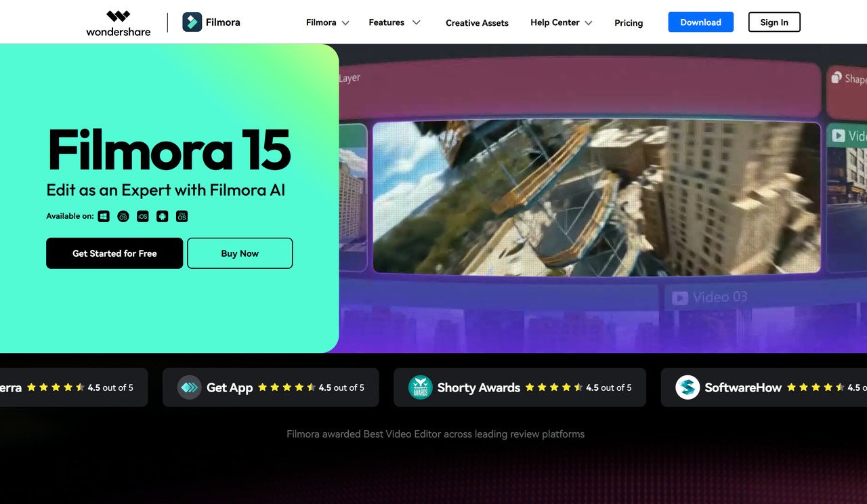The height and width of the screenshot is (504, 867).
Task: Expand the Filmora menu in the navigation bar
Action: (x=328, y=23)
